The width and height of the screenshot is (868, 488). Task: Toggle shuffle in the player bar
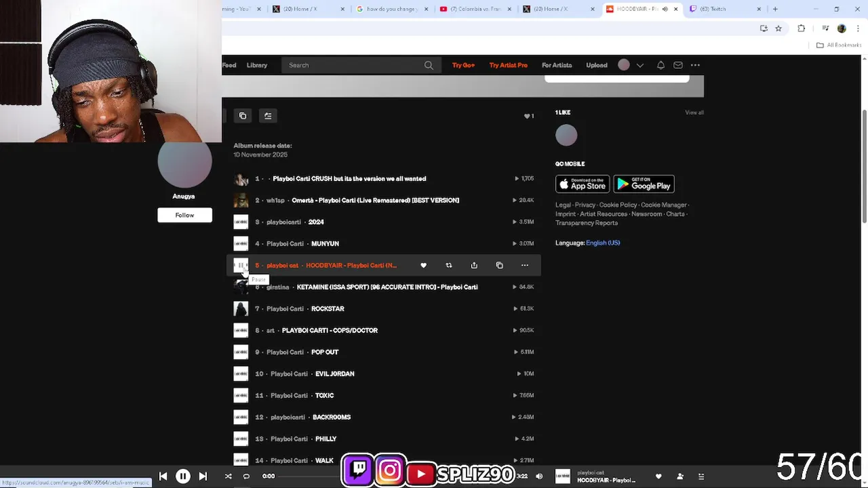(229, 476)
